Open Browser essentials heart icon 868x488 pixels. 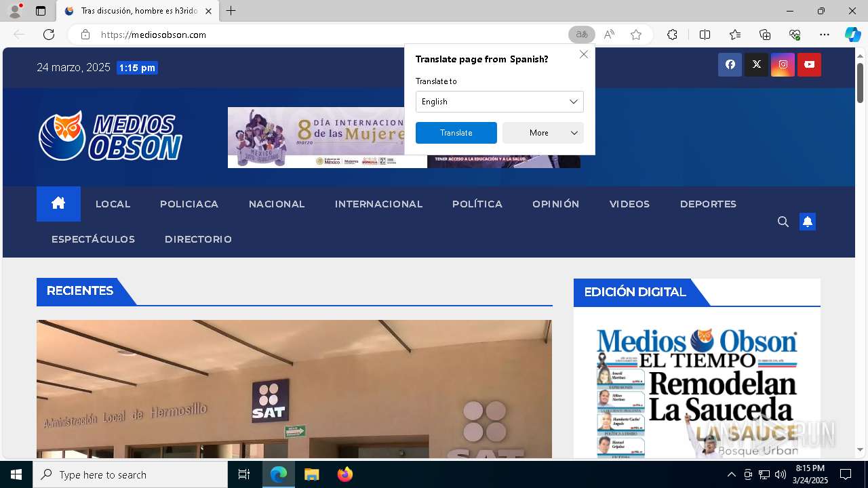(x=795, y=35)
